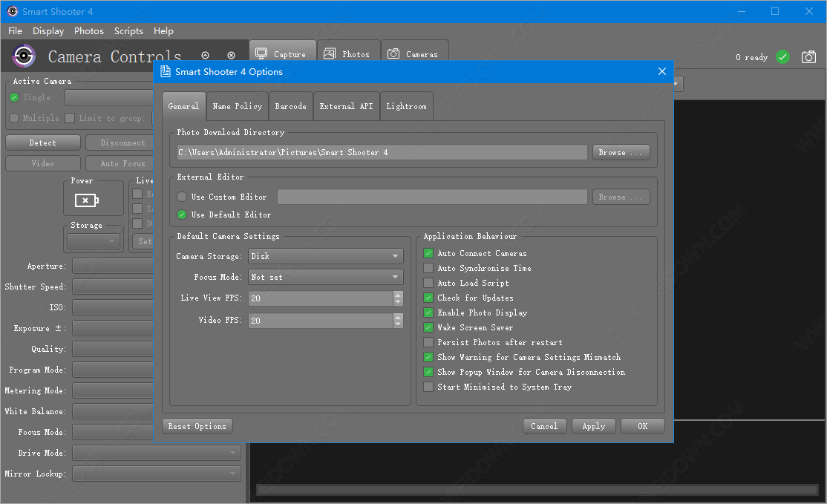Open the File menu
Viewport: 827px width, 504px height.
(x=16, y=30)
